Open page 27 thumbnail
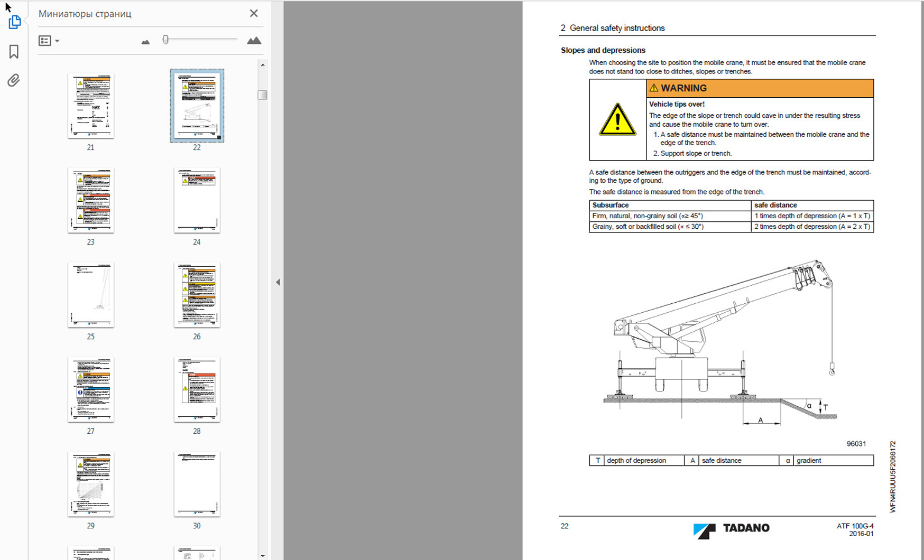924x560 pixels. [x=91, y=389]
